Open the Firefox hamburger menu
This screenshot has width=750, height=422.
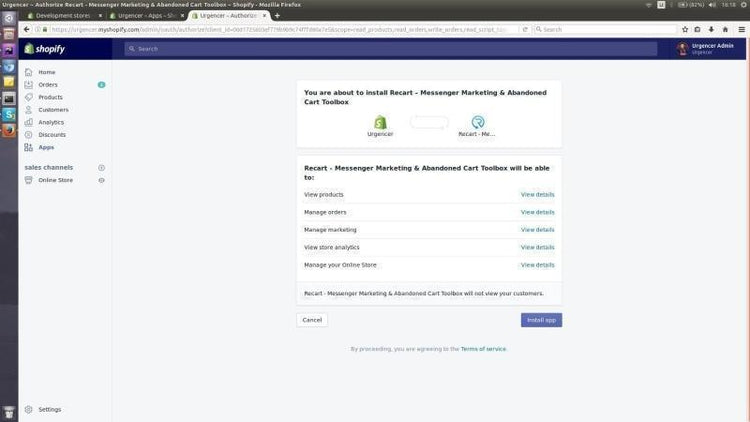pos(741,30)
